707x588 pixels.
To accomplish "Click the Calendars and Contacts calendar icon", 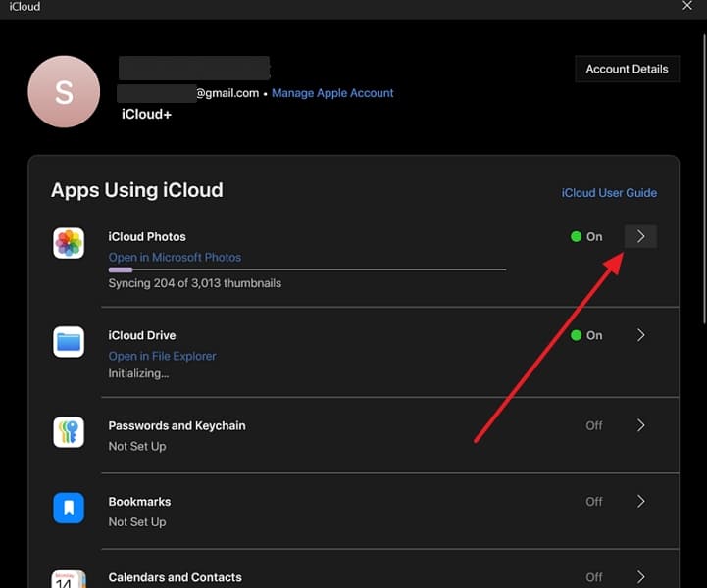I will pos(69,578).
